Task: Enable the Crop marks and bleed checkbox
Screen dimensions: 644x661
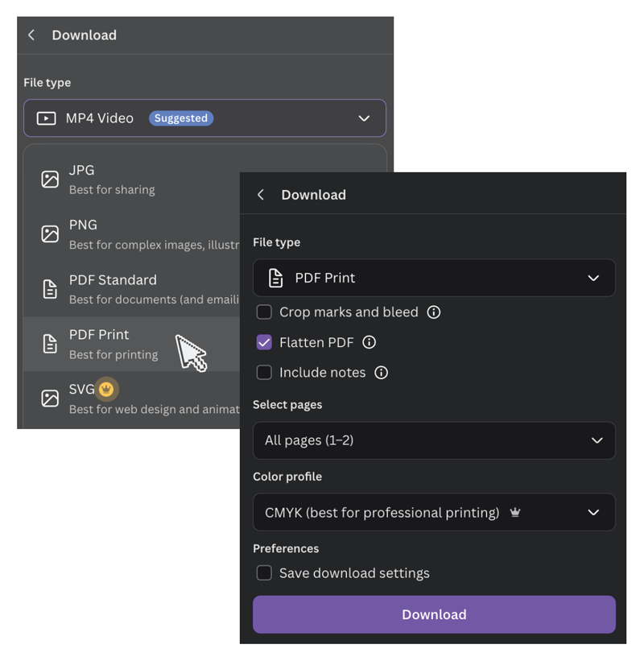Action: [264, 312]
